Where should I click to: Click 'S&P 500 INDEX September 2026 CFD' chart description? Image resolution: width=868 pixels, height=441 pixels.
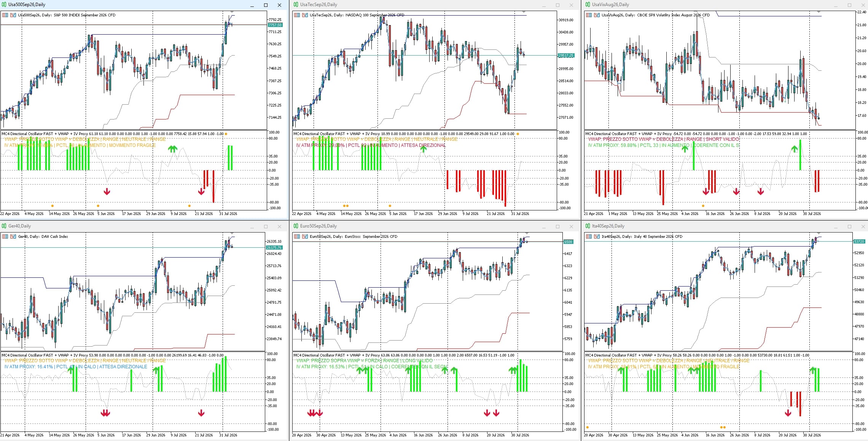[x=84, y=15]
